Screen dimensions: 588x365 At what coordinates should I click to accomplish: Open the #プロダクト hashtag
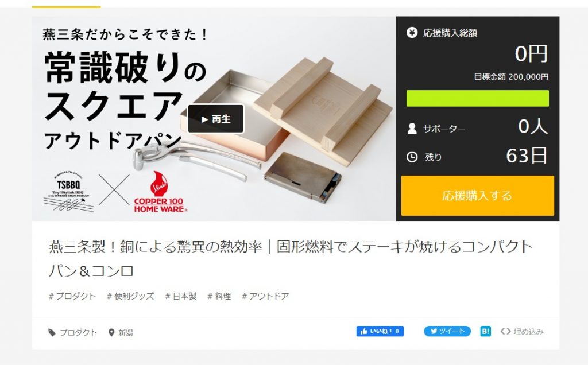click(x=72, y=296)
